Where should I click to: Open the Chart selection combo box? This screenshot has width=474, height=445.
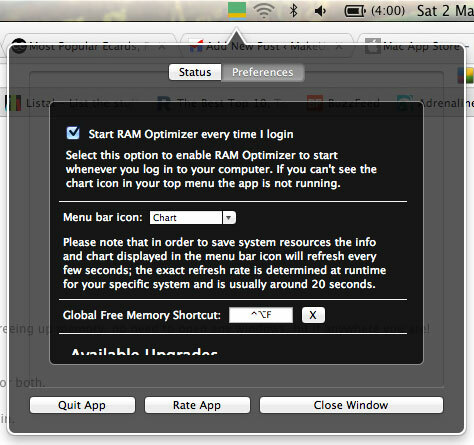coord(193,218)
